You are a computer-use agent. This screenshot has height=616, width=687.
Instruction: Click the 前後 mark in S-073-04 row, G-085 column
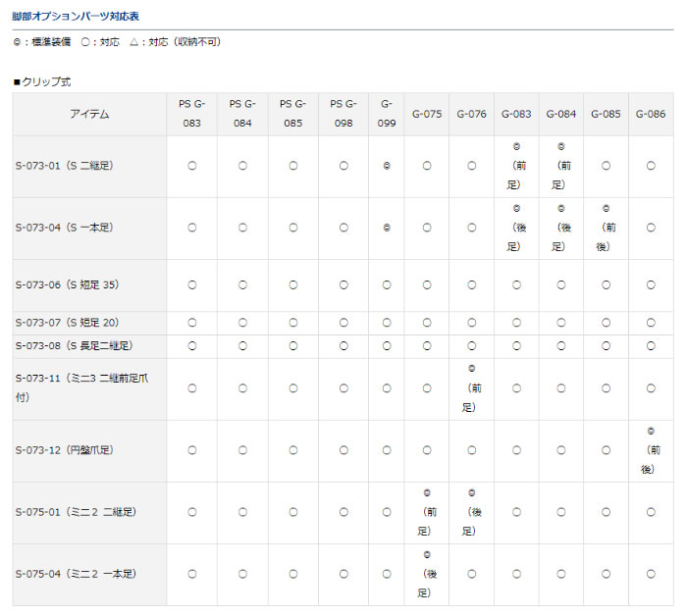606,228
